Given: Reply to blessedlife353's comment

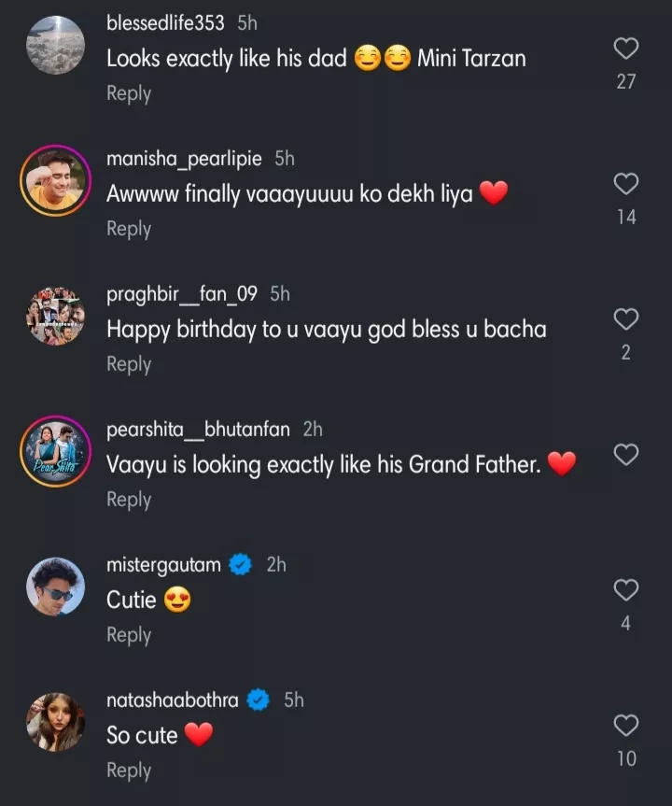Looking at the screenshot, I should click(x=129, y=93).
